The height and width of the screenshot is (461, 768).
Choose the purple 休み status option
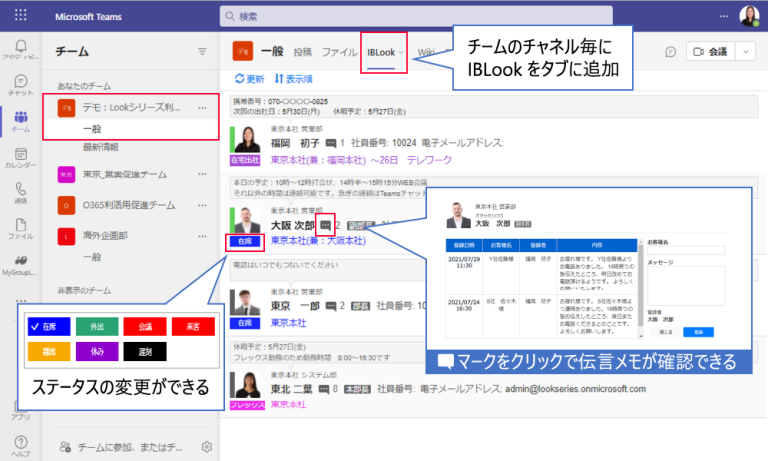pos(96,351)
